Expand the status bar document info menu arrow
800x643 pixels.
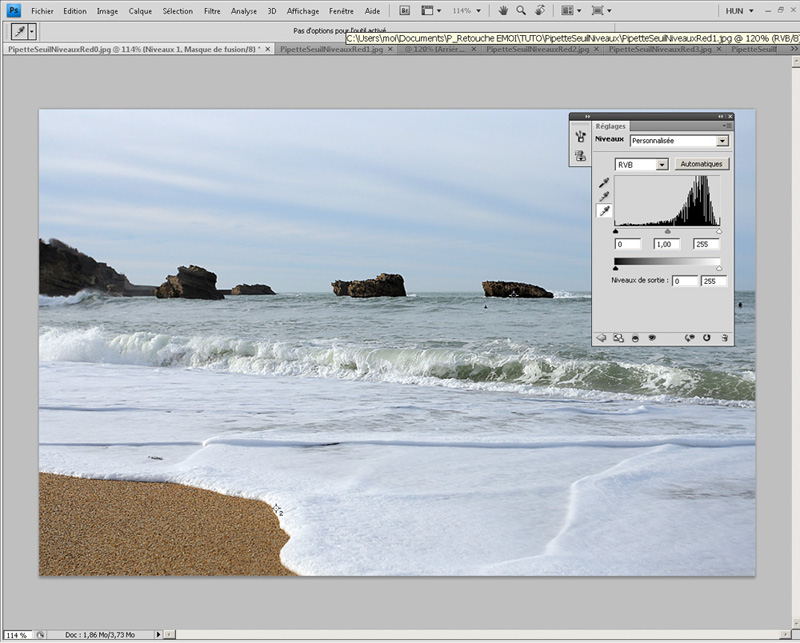click(x=158, y=635)
